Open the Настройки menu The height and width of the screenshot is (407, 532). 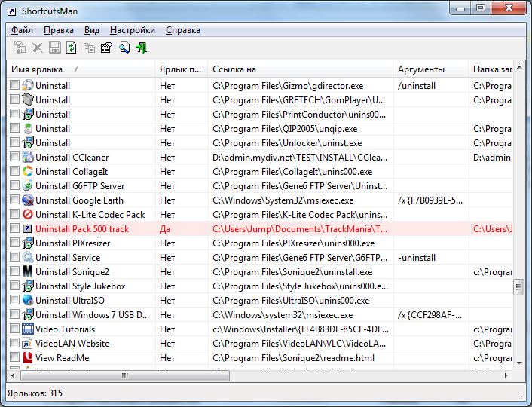coord(133,30)
